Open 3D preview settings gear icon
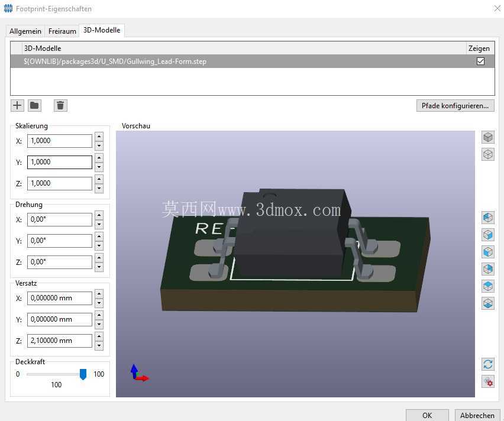 488,382
